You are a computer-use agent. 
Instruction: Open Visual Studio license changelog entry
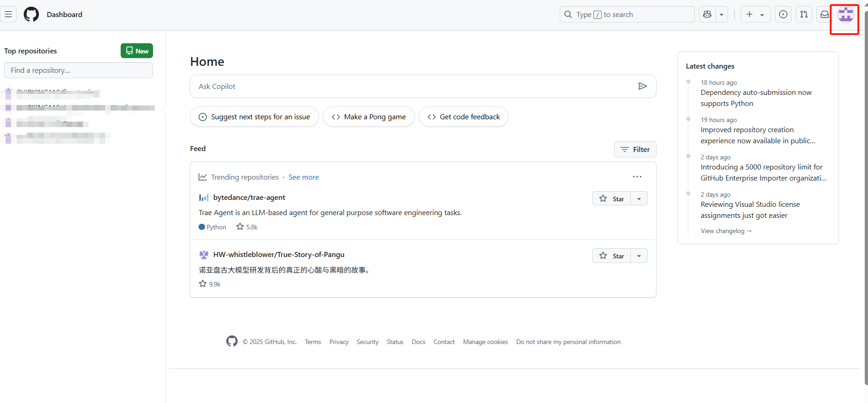(750, 210)
